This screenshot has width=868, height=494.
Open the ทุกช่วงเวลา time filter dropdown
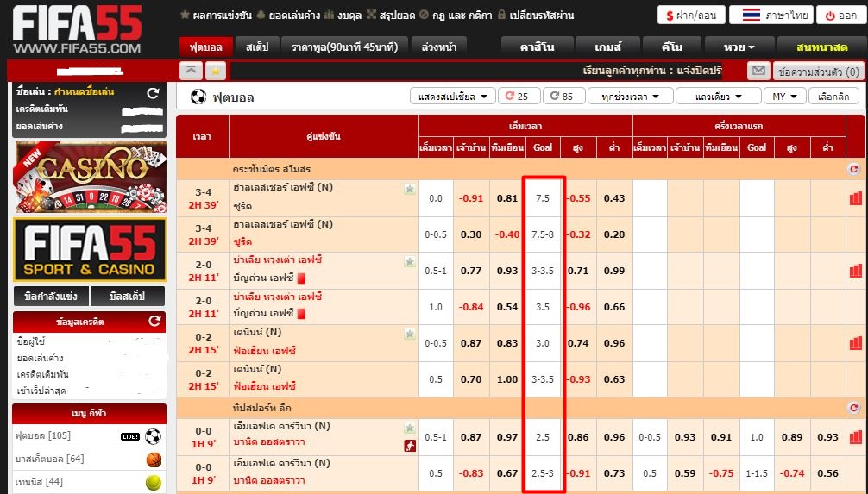coord(630,97)
